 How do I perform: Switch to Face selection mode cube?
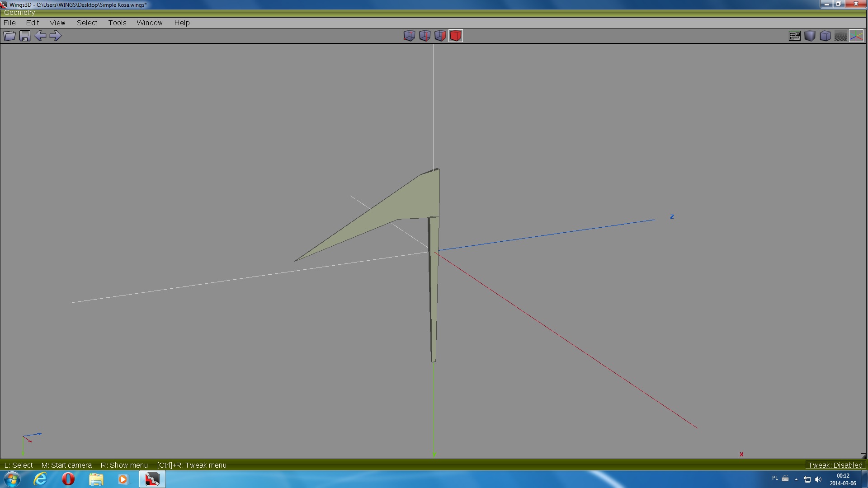point(440,36)
